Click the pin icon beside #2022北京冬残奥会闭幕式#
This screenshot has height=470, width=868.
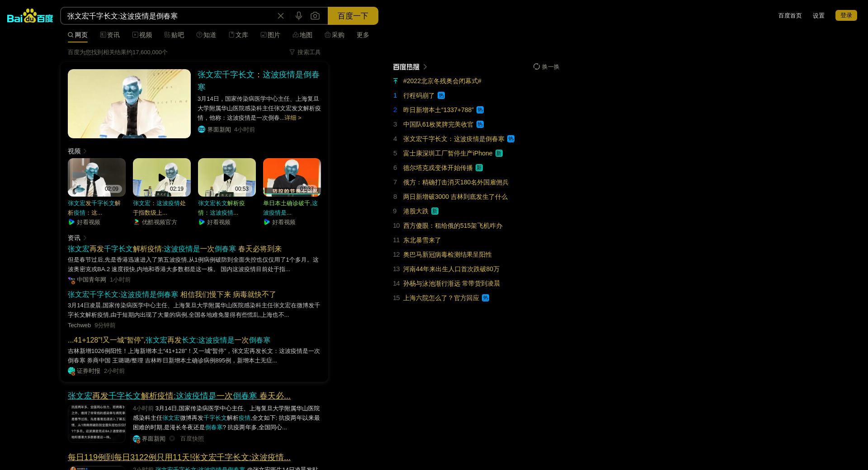pyautogui.click(x=396, y=81)
